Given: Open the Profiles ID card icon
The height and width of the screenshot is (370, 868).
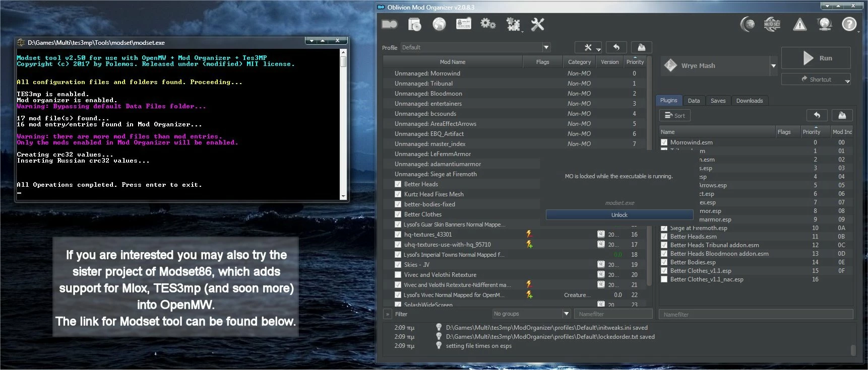Looking at the screenshot, I should pyautogui.click(x=463, y=24).
